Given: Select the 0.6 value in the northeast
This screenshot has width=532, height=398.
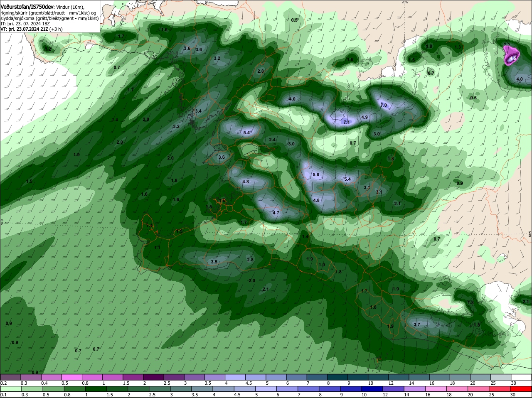Looking at the screenshot, I should tap(473, 98).
